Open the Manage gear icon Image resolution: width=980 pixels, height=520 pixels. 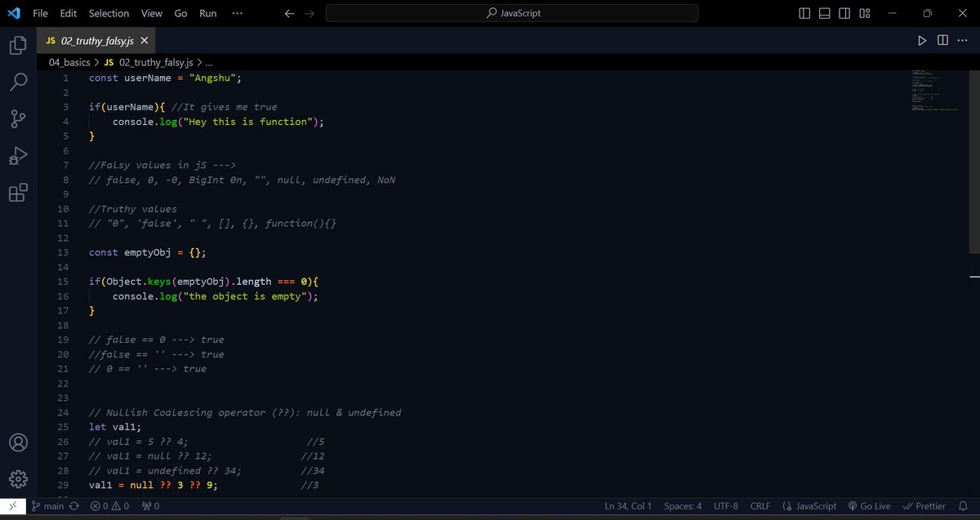pos(18,479)
